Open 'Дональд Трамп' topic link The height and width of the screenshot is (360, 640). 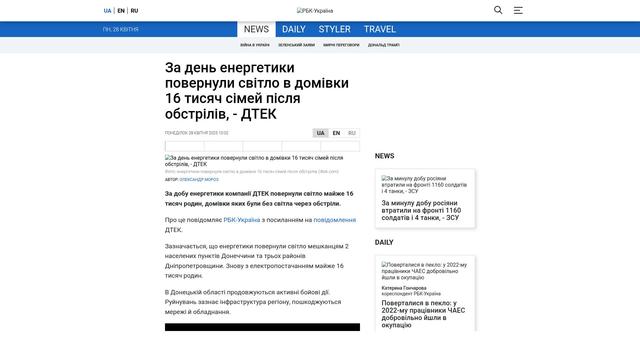384,45
